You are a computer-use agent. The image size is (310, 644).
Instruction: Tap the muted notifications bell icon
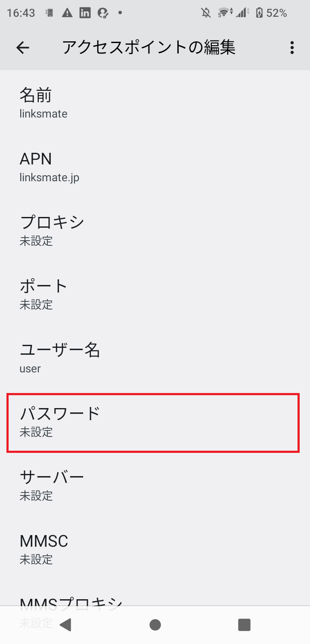pos(206,13)
